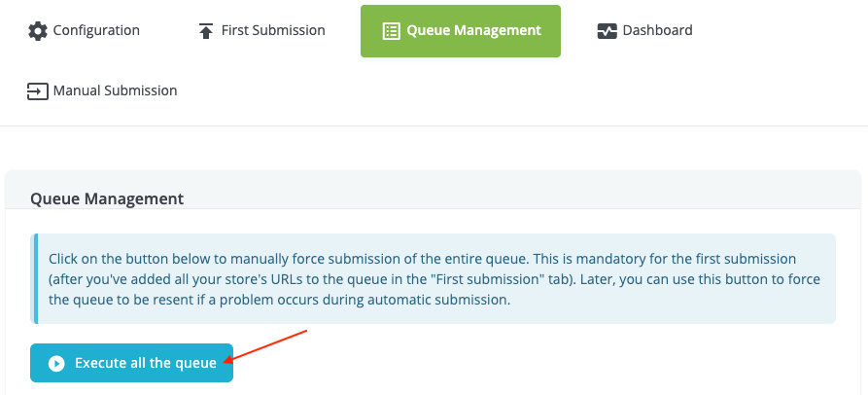Click the Manual Submission arrow-into-box icon

38,91
